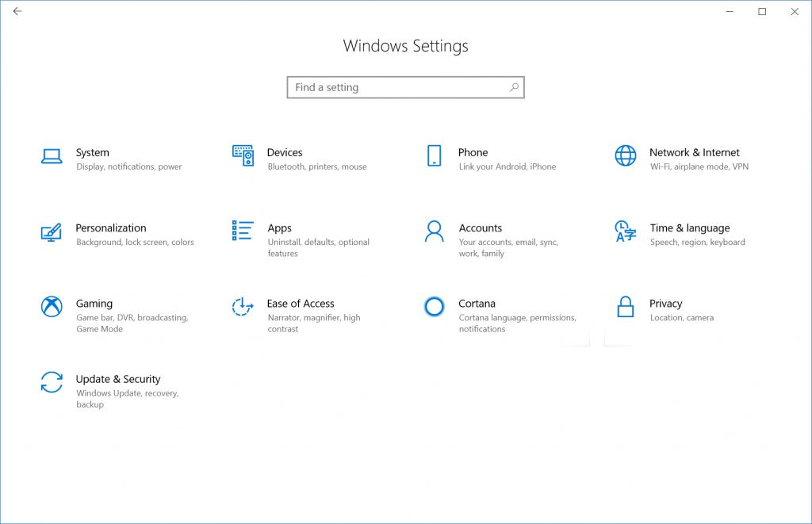Click inside the Find a setting box

396,87
